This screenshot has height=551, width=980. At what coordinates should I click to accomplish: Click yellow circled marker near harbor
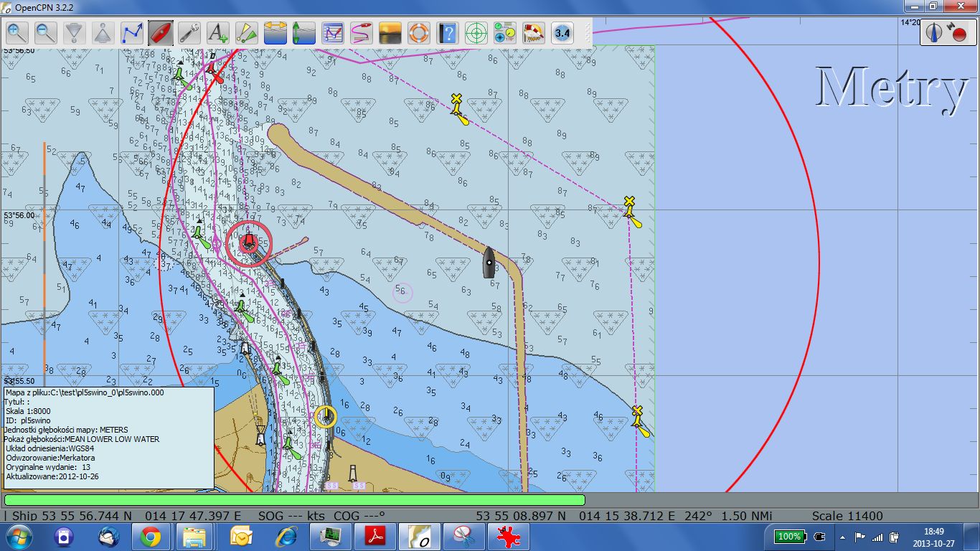point(326,416)
